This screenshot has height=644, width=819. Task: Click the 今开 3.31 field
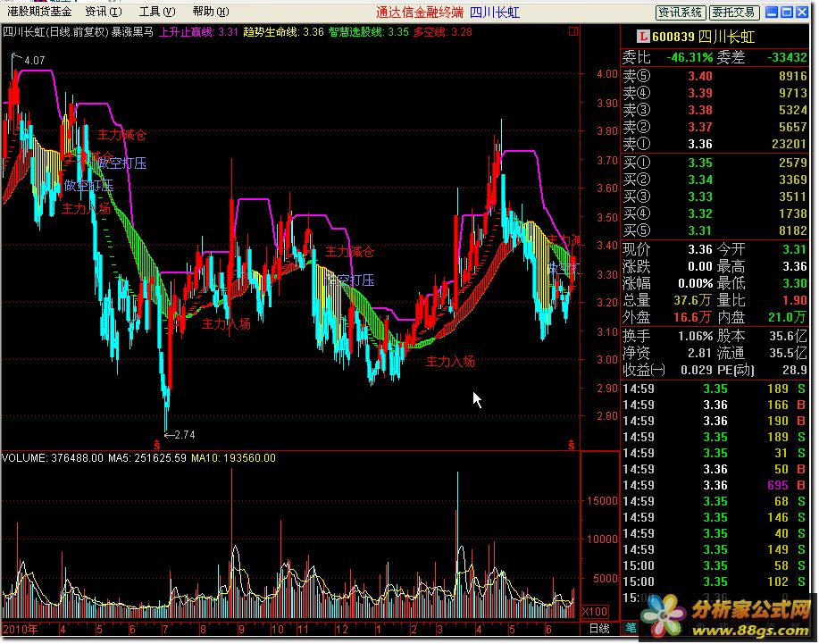[762, 249]
